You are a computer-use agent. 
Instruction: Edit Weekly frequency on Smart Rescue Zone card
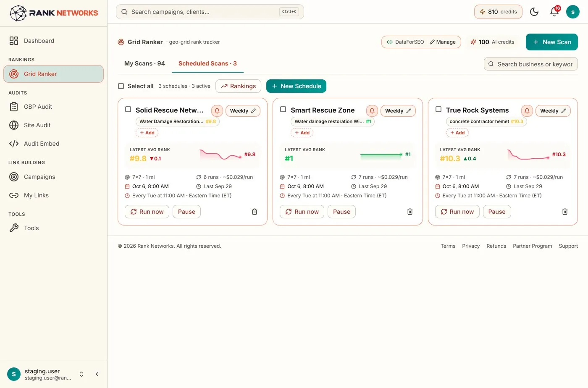point(398,111)
